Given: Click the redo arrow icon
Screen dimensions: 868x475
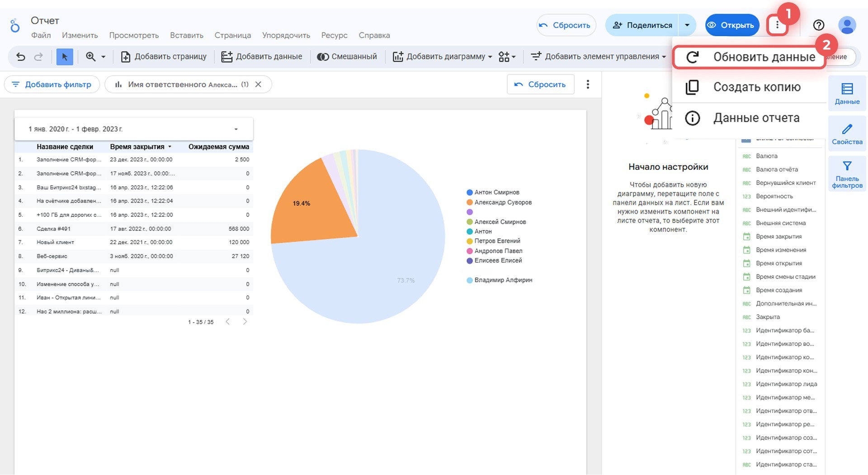Looking at the screenshot, I should click(39, 56).
